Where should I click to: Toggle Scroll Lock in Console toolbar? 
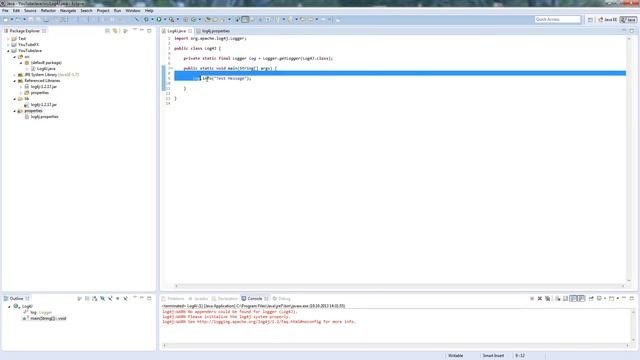565,299
